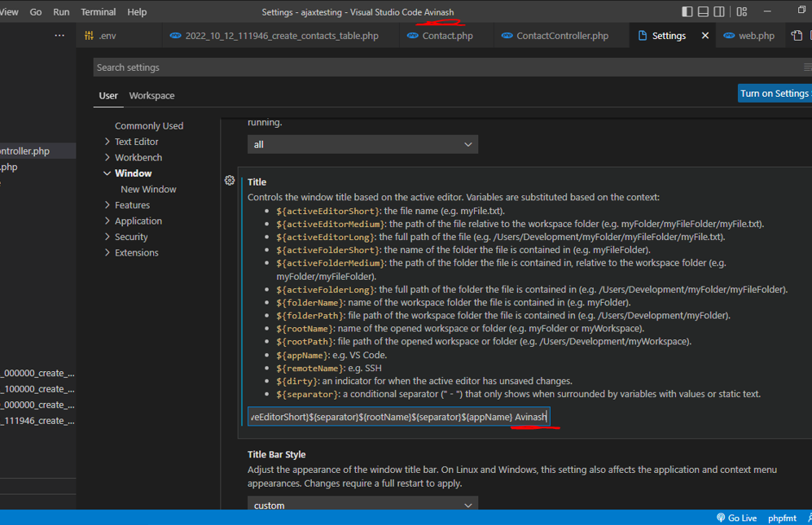The image size is (812, 525).
Task: Open the "_100000_create_..." migration file in explorer
Action: [37, 389]
